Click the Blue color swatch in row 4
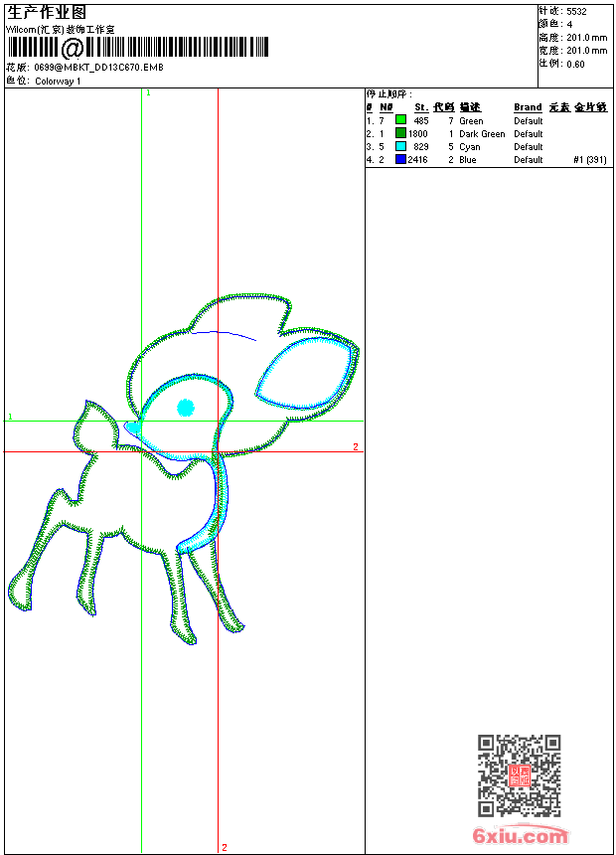Screen dimensions: 616x855 pos(400,159)
